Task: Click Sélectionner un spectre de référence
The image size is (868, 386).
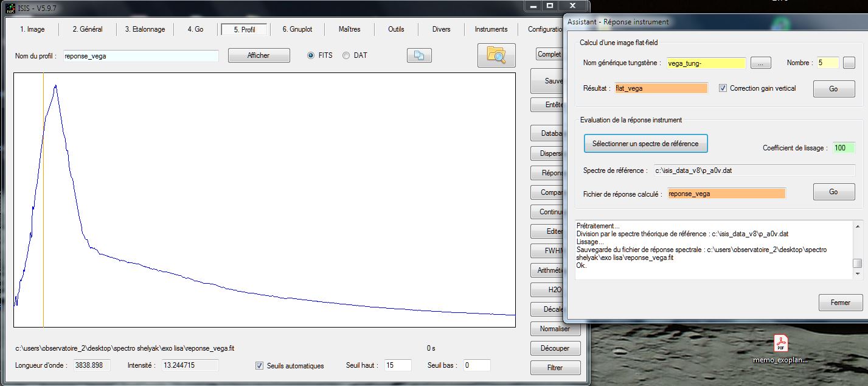Action: click(645, 144)
